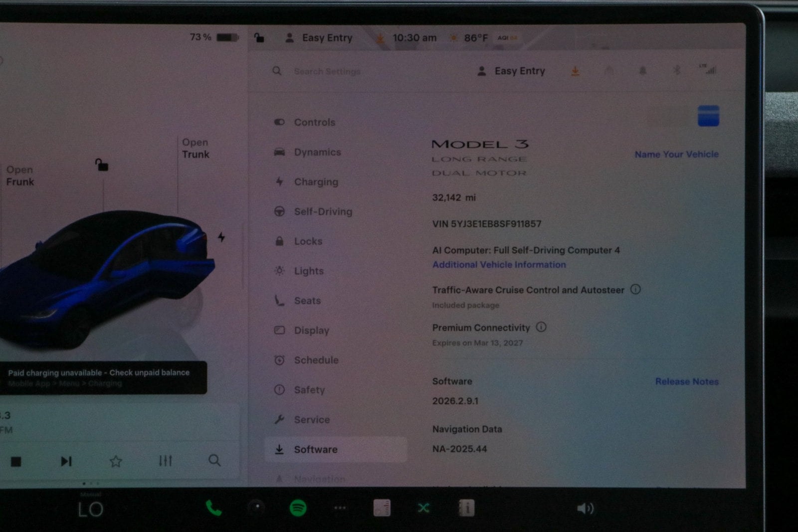Open the Easy Entry profile in settings header
Screen dimensions: 798x532
(x=511, y=71)
